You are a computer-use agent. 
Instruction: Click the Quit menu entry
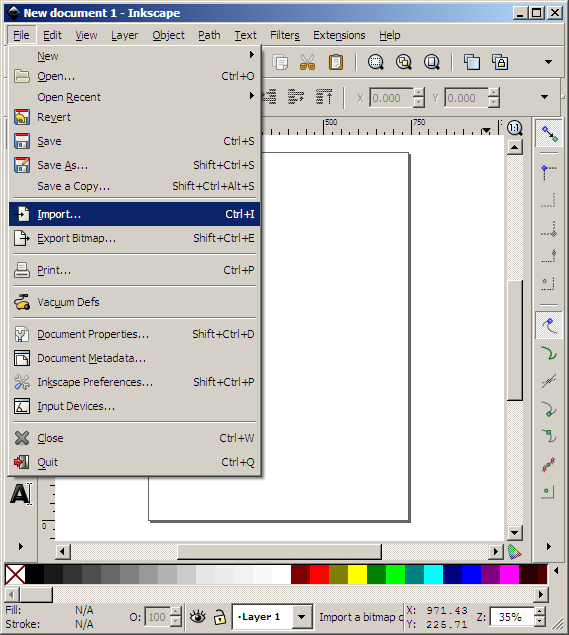pyautogui.click(x=134, y=462)
